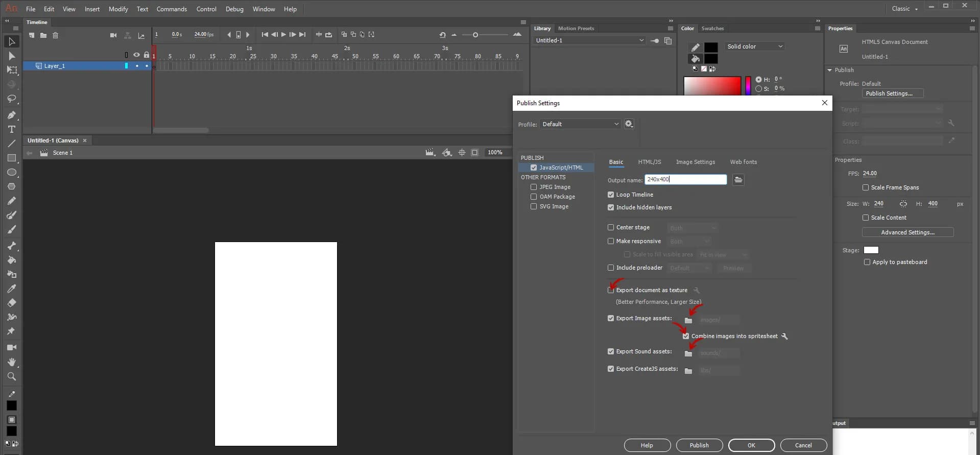Open Color panel options menu

pos(817,29)
